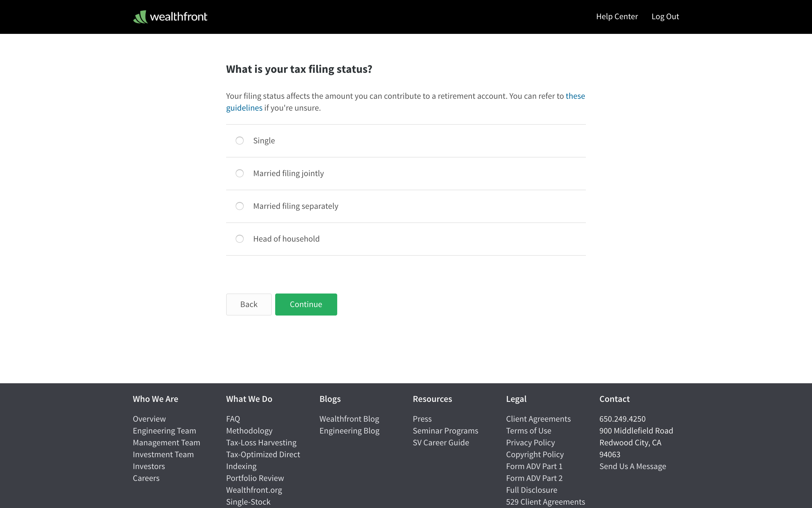Open Form ADV Part 1 link
This screenshot has width=812, height=508.
534,466
